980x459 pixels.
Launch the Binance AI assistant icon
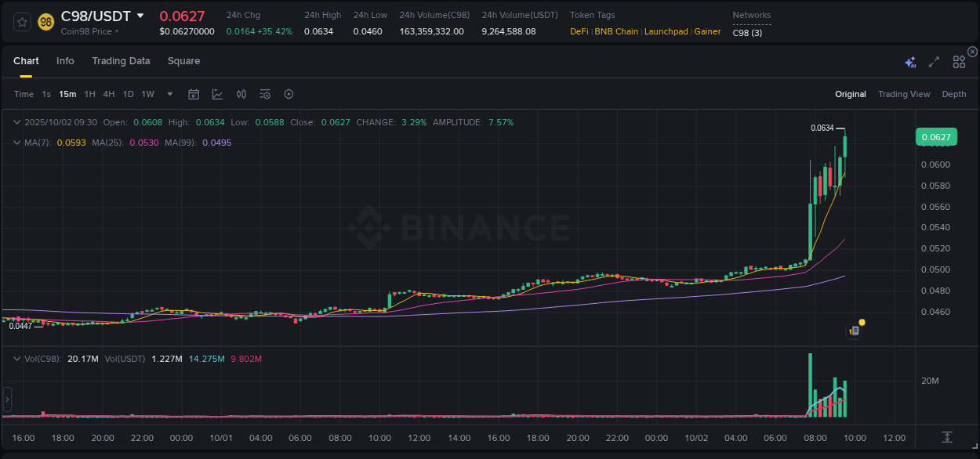(910, 61)
